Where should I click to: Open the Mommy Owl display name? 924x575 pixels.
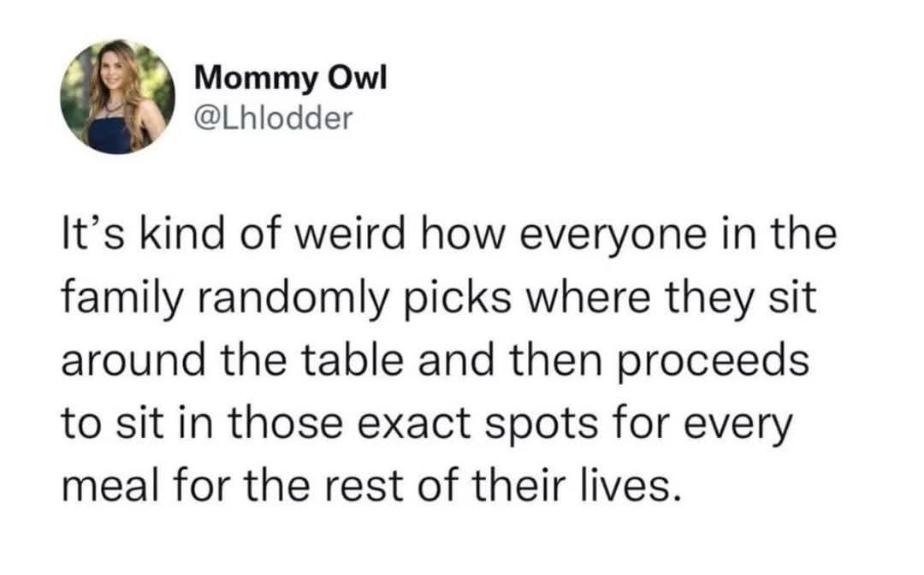(x=291, y=79)
